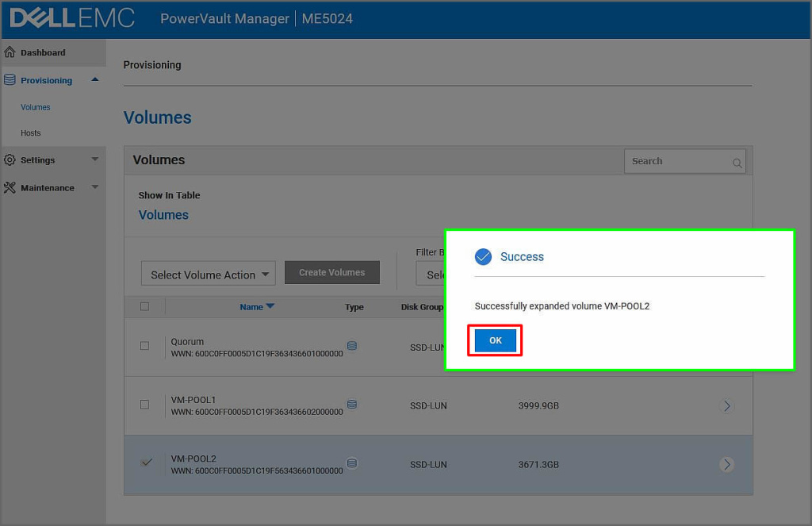
Task: Click the Provisioning database icon in sidebar
Action: point(10,80)
